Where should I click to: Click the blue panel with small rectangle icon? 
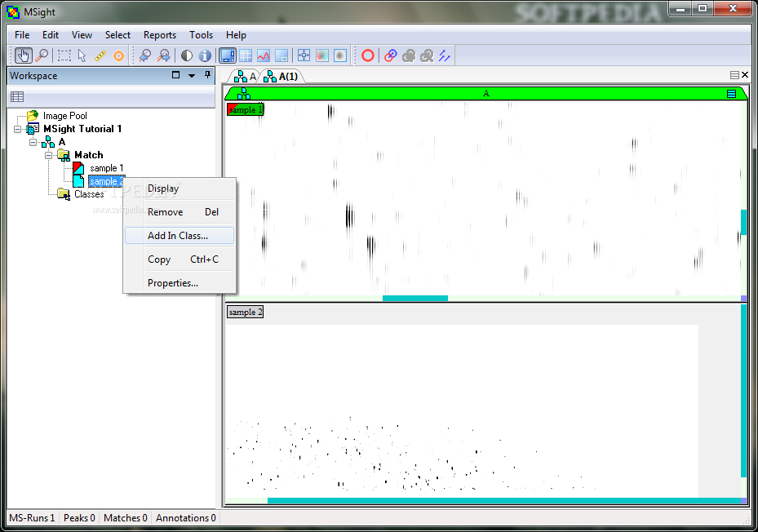(281, 55)
